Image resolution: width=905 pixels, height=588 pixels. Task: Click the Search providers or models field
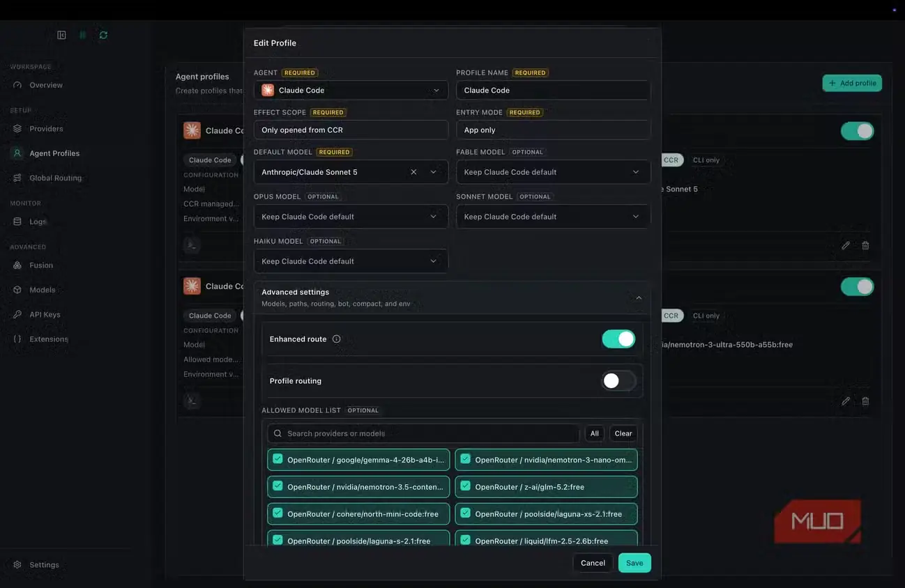(x=423, y=433)
